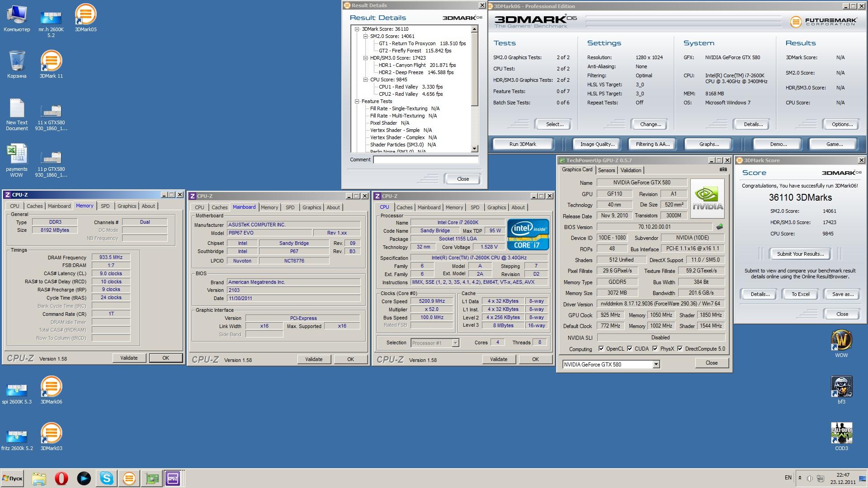Click Validate in Memory CPU-Z window
This screenshot has width=868, height=488.
click(129, 358)
